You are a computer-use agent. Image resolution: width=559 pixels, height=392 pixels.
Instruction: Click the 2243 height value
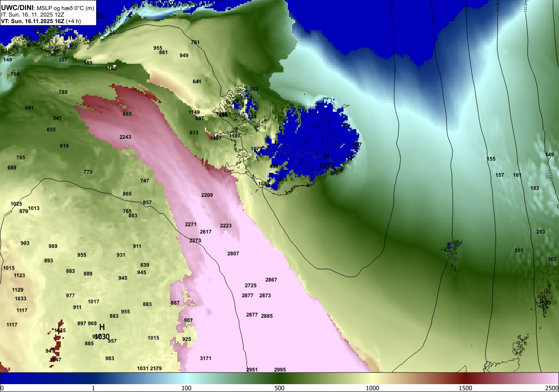tap(125, 137)
